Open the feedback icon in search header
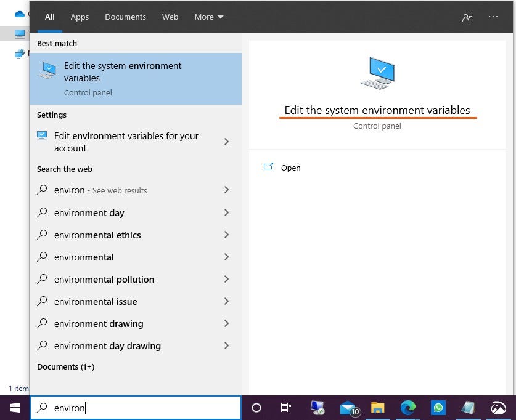This screenshot has height=420, width=516. tap(467, 17)
